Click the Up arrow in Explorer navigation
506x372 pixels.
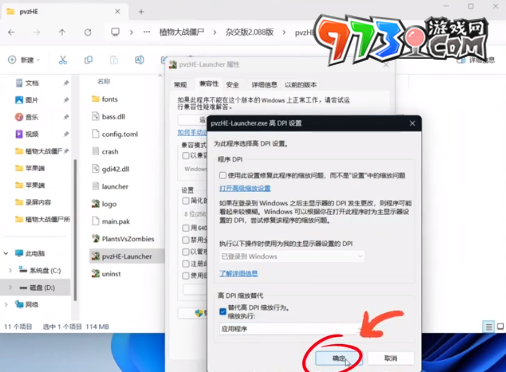pos(62,32)
